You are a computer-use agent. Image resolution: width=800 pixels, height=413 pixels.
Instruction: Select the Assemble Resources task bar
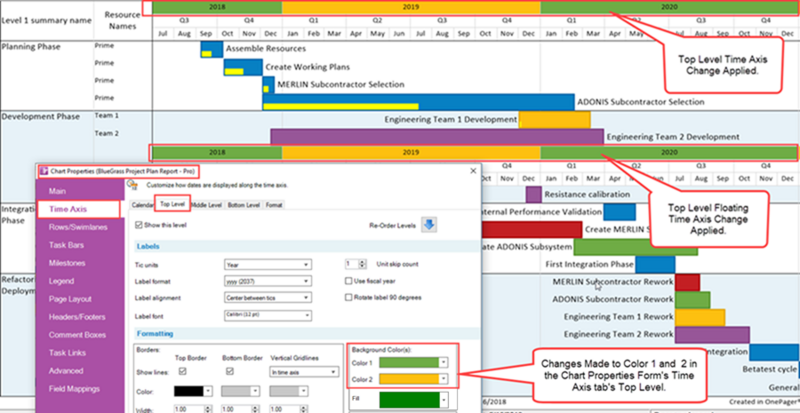tap(212, 49)
